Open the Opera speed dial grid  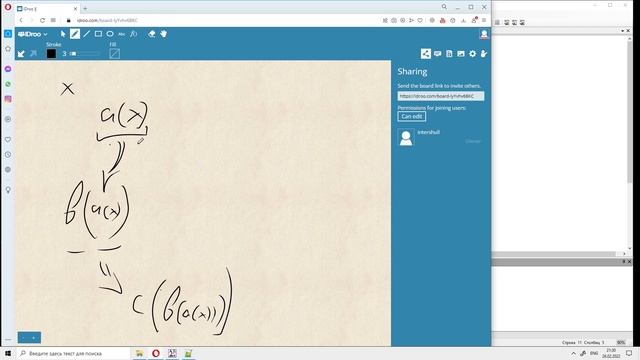coord(53,20)
